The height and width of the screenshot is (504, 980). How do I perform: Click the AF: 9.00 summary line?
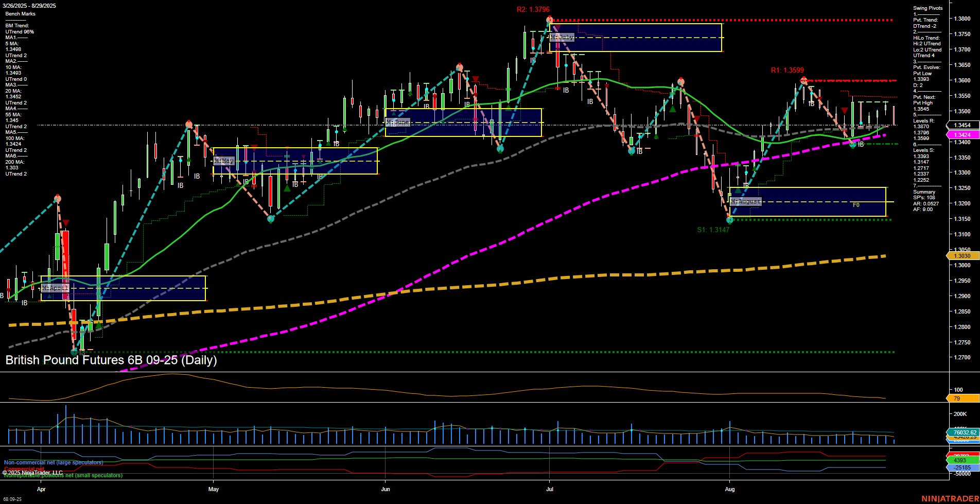point(923,210)
